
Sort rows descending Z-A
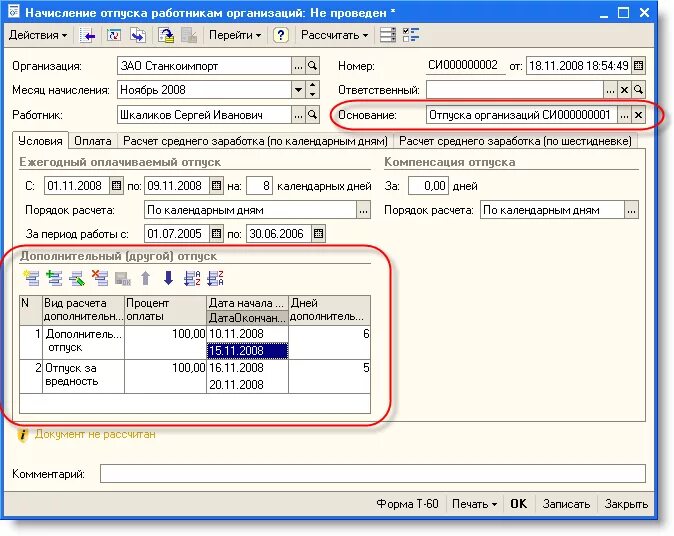[x=215, y=278]
